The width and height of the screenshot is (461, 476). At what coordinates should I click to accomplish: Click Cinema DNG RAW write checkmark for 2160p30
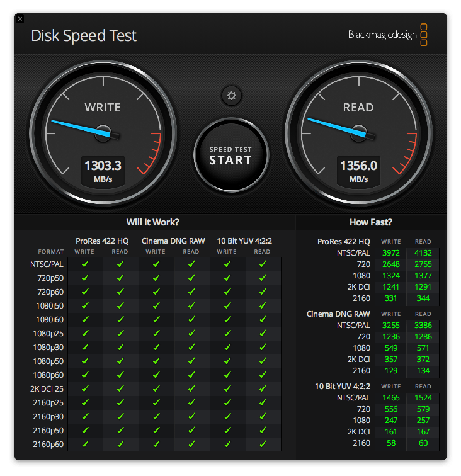(156, 416)
